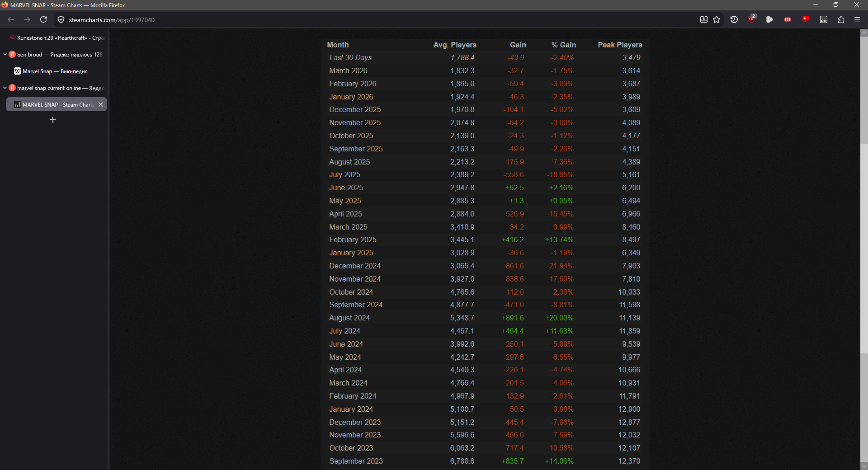Click the Avg. Players column header
The width and height of the screenshot is (868, 470).
coord(455,45)
